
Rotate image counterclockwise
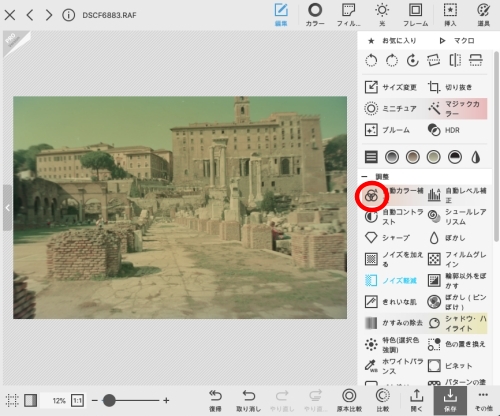(371, 61)
